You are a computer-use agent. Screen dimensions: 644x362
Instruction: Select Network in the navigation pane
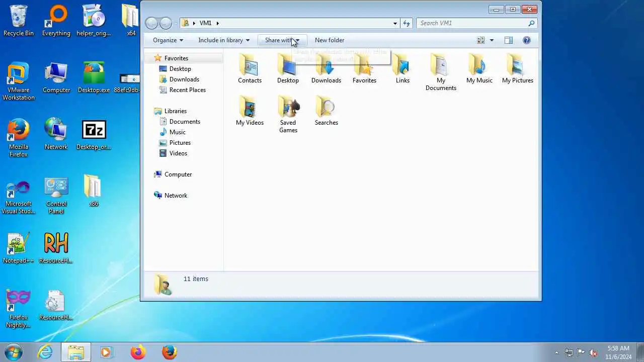tap(176, 196)
